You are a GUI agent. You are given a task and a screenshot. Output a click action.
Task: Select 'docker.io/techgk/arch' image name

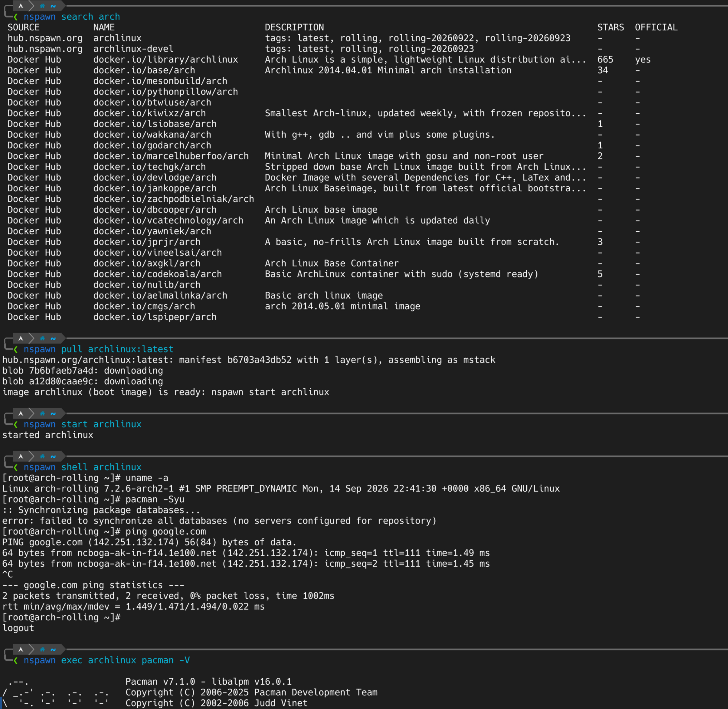point(149,167)
